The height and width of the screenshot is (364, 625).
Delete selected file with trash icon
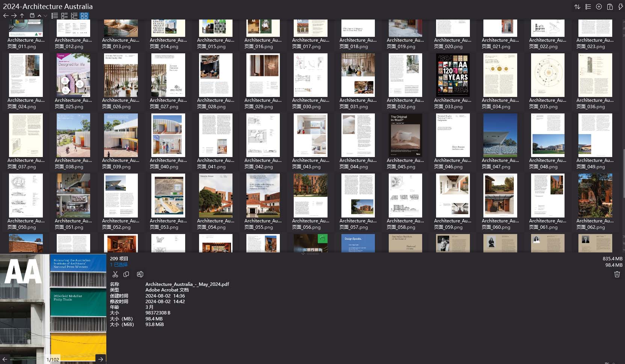point(617,275)
